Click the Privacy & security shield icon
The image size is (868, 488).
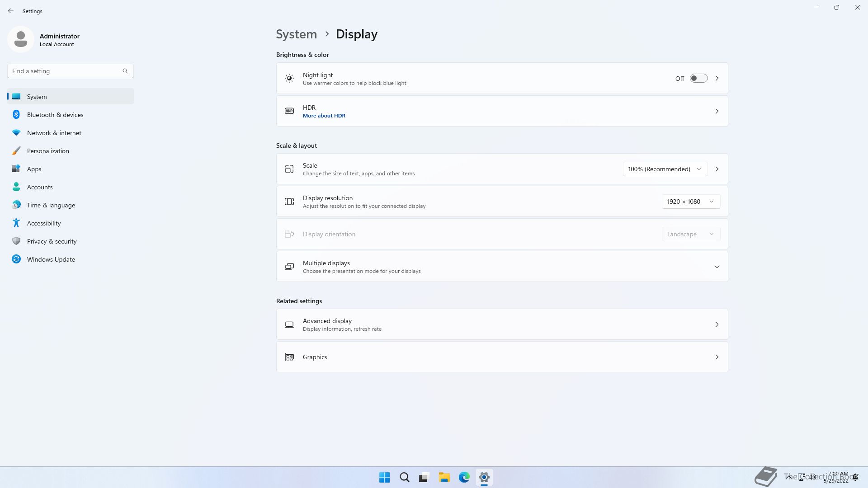[x=16, y=241]
